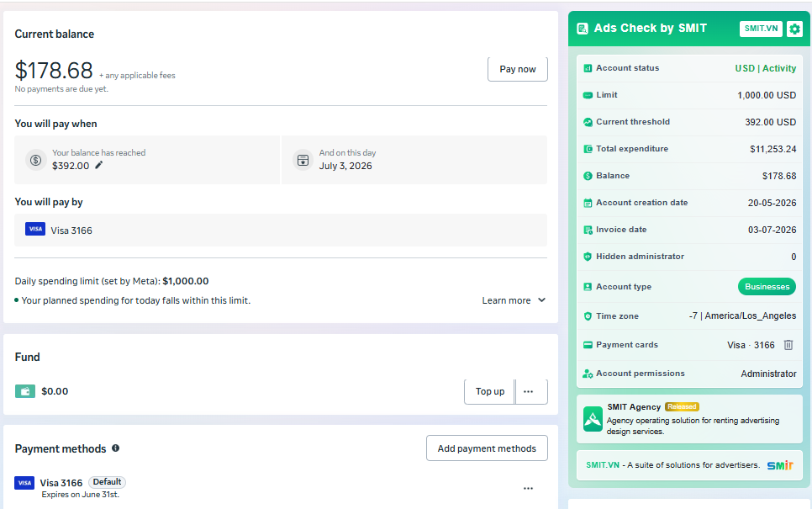812x509 pixels.
Task: Click the -7 | America/Los_Angeles time zone
Action: (x=742, y=315)
